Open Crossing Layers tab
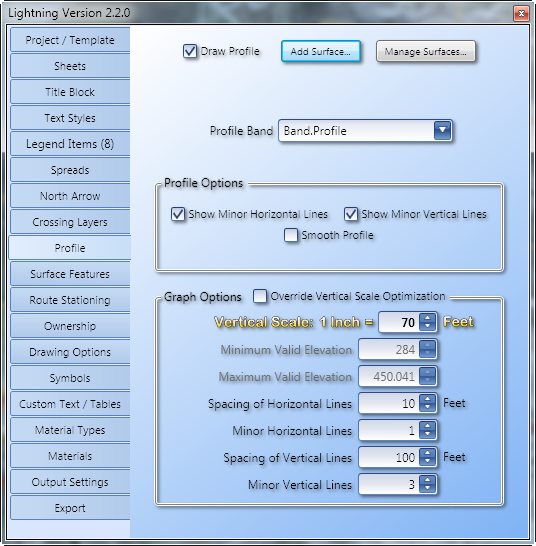The height and width of the screenshot is (546, 536). (70, 222)
